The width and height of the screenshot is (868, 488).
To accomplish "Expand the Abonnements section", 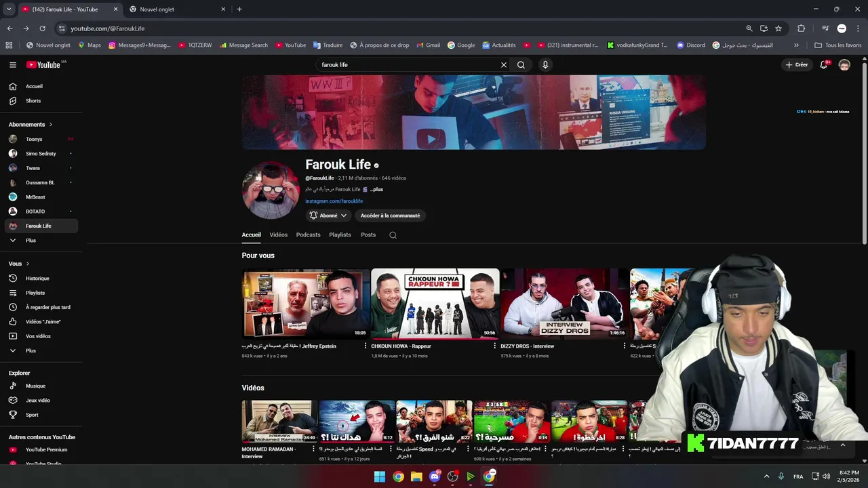I will tap(31, 125).
